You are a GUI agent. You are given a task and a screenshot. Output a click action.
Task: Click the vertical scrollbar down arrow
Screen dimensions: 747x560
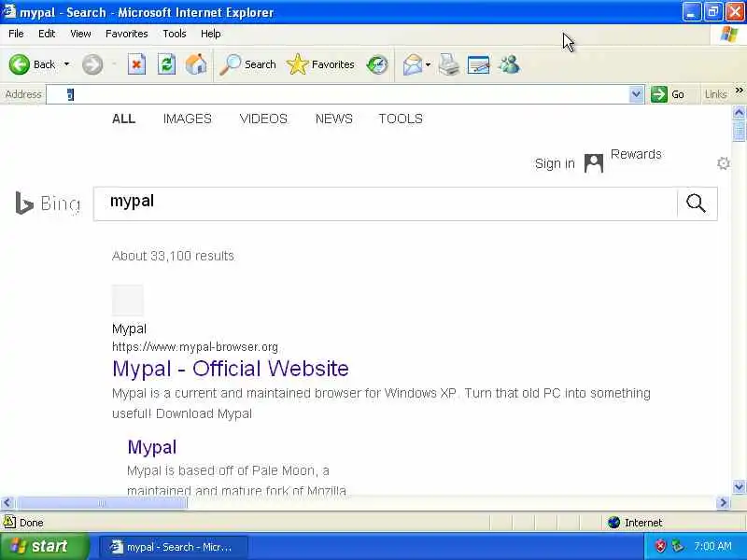(x=739, y=487)
